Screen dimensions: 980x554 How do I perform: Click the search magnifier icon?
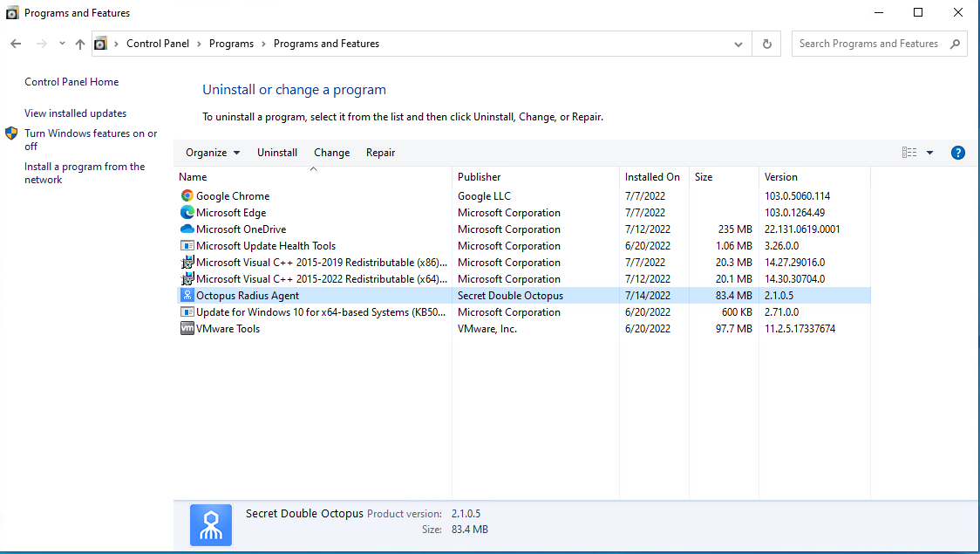point(955,44)
